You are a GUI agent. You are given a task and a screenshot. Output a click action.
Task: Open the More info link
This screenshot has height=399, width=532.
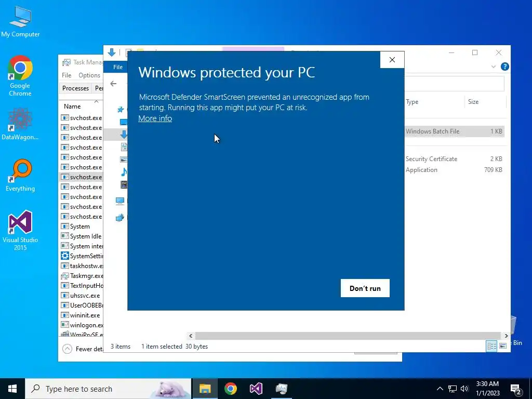click(x=155, y=118)
